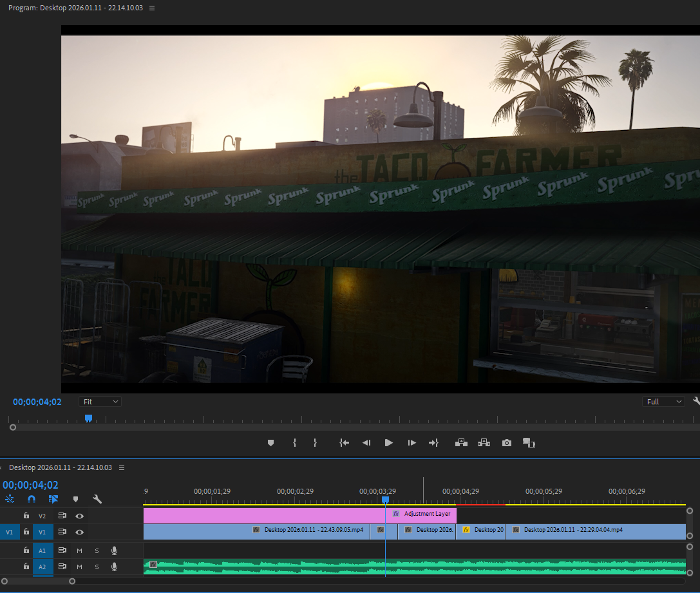Enable voice-over record on A1

click(114, 551)
